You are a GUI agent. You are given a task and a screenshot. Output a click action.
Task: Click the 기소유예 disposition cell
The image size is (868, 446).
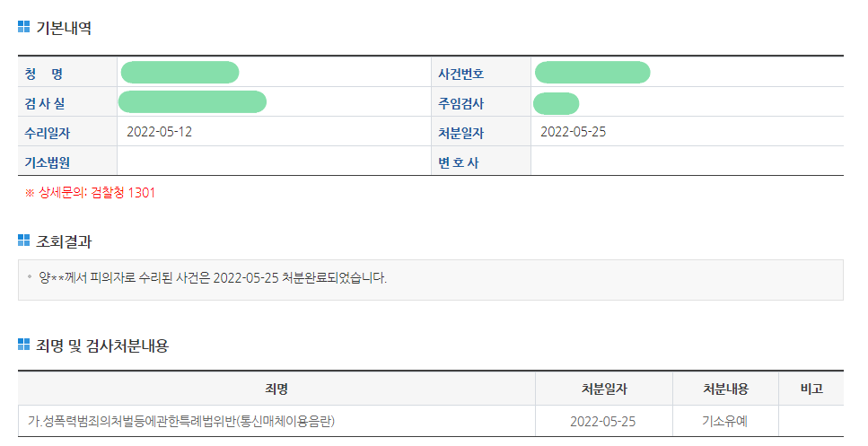[725, 421]
